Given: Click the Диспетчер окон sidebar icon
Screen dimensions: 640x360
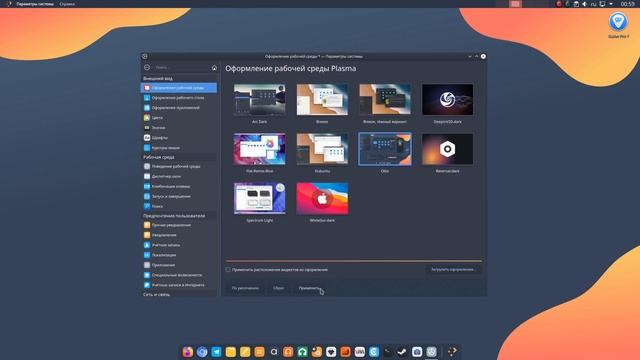Looking at the screenshot, I should tap(147, 176).
